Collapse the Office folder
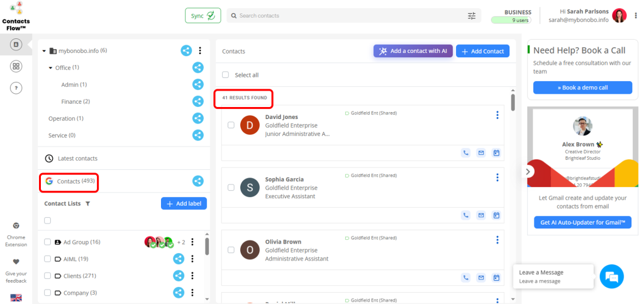The width and height of the screenshot is (644, 304). 50,68
